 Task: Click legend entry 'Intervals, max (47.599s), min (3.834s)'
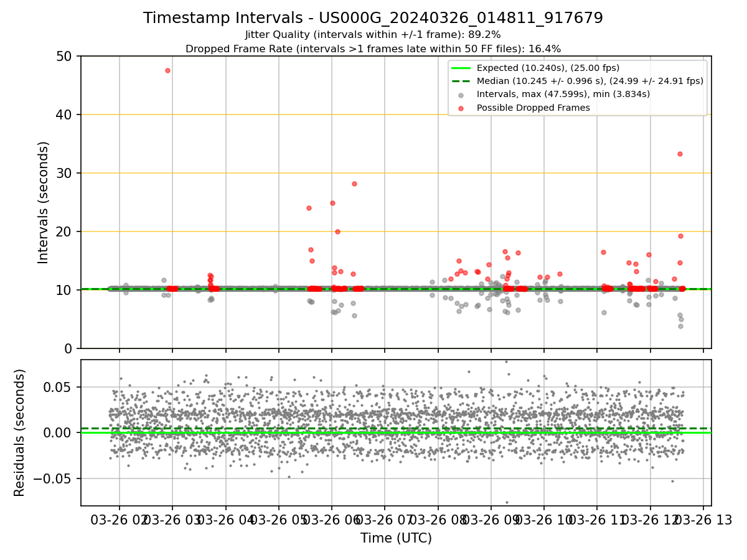tap(563, 94)
